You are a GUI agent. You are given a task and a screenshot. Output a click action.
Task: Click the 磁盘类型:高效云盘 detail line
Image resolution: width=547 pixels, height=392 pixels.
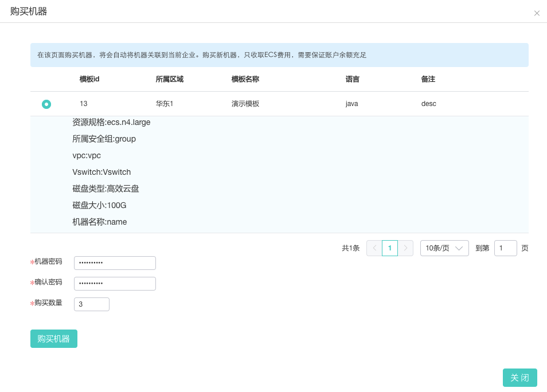click(x=106, y=189)
